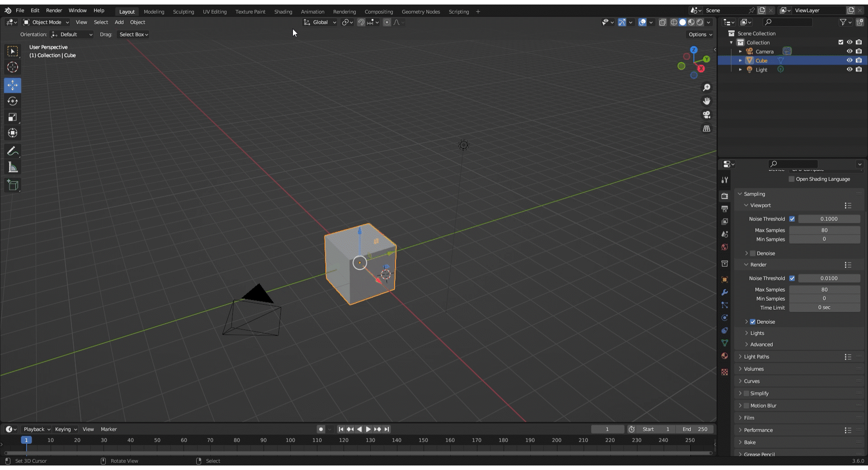Click the Cursor tool icon

(x=13, y=67)
